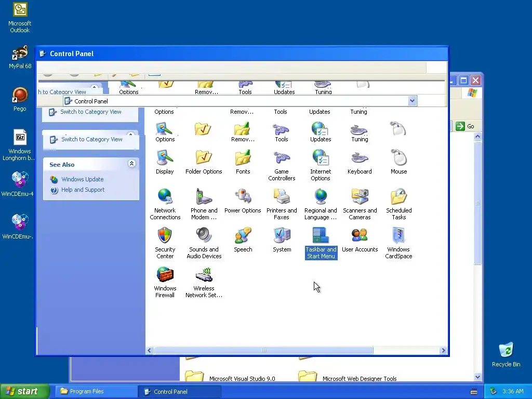
Task: Open Security Center icon
Action: (165, 243)
